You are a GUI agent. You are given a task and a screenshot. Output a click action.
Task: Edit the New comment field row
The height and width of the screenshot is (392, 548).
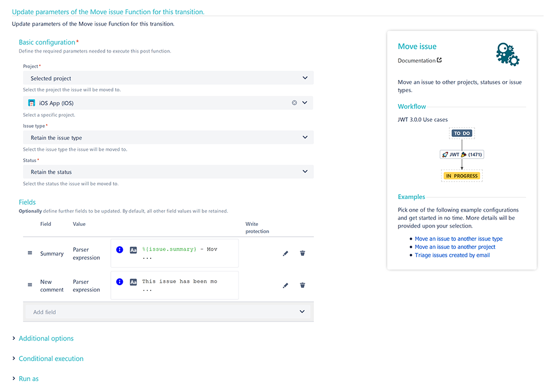pos(286,285)
